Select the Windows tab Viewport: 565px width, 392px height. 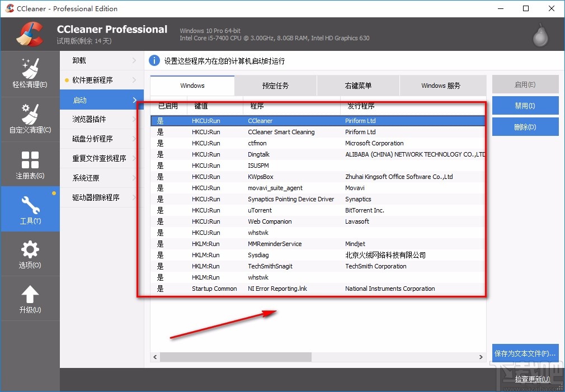pyautogui.click(x=192, y=85)
